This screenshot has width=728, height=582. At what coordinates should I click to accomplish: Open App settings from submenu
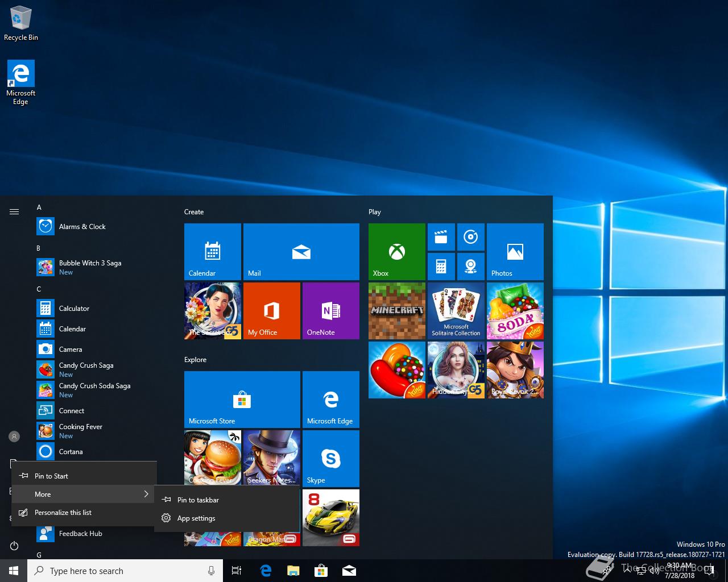[227, 518]
